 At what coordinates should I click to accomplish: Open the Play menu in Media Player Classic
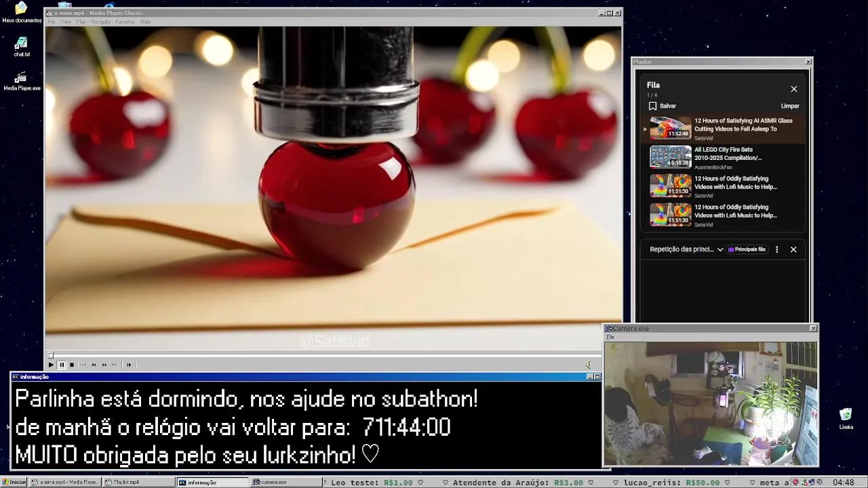coord(81,22)
